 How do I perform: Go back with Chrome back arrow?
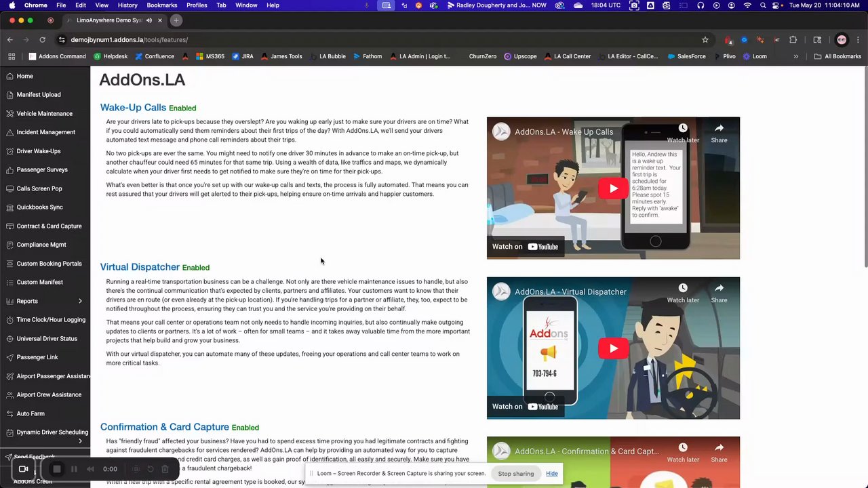(x=10, y=40)
